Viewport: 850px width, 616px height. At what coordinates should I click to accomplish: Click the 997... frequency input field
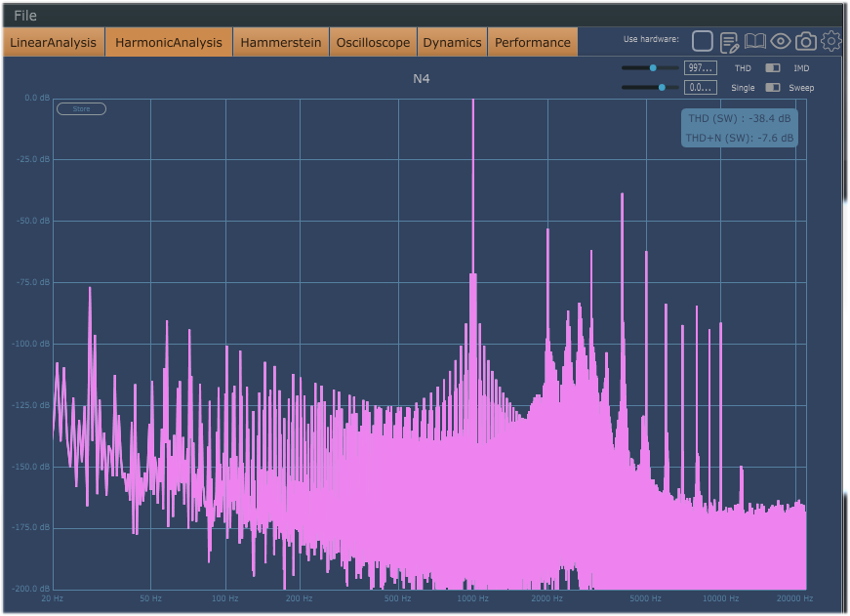701,67
